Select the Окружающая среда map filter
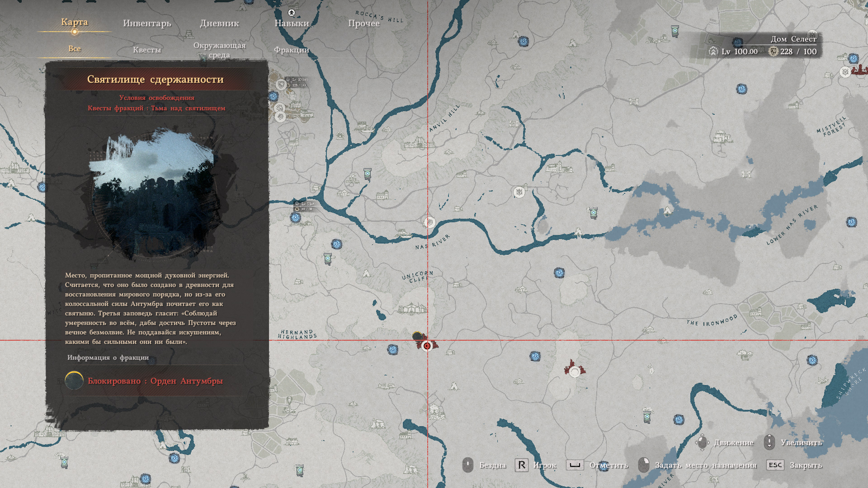Screen dimensions: 868x488 click(x=219, y=50)
